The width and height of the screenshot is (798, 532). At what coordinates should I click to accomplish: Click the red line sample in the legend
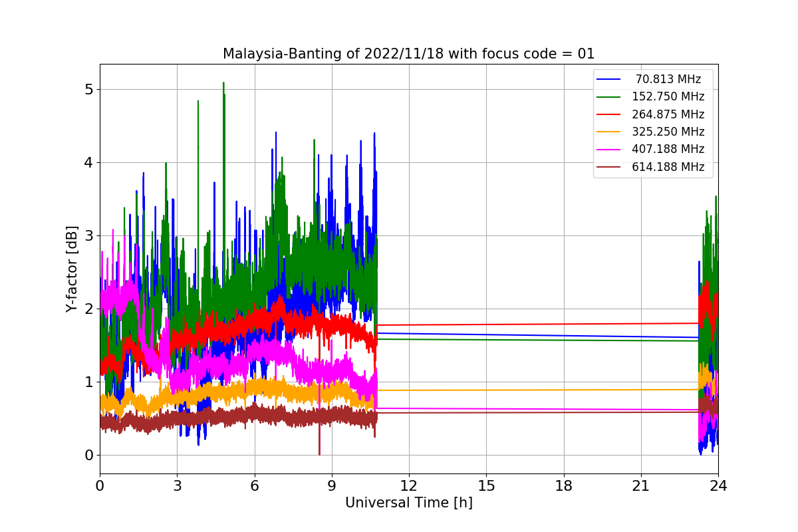[609, 114]
